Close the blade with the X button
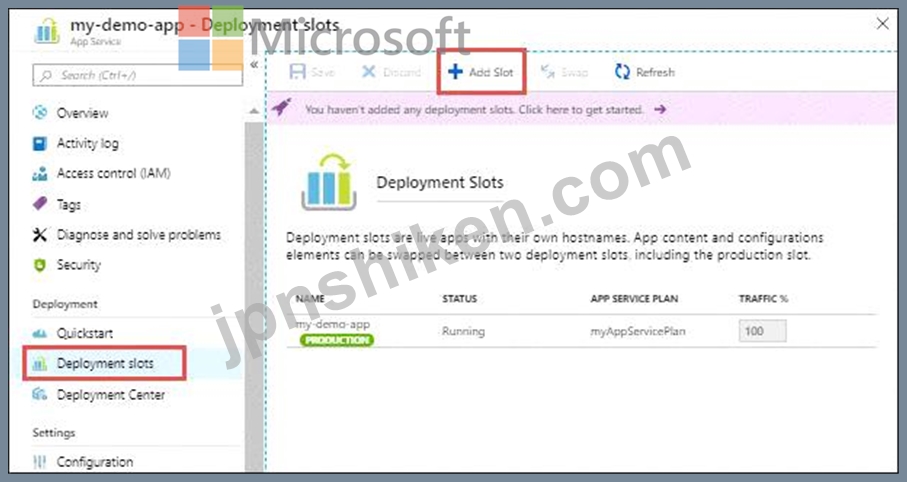The image size is (907, 482). (x=883, y=24)
